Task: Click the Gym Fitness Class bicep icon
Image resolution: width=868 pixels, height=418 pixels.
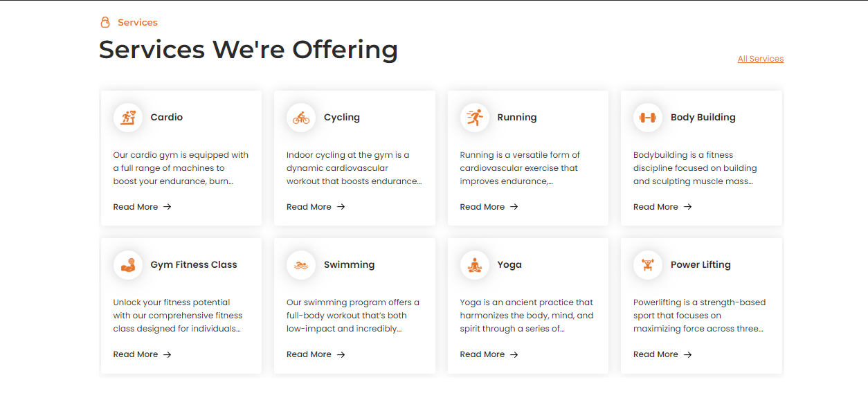Action: 128,265
